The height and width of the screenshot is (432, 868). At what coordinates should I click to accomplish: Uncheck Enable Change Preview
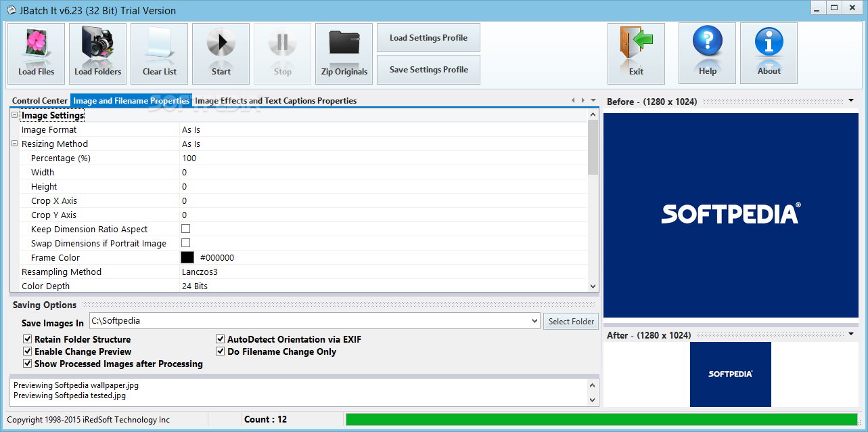click(28, 351)
